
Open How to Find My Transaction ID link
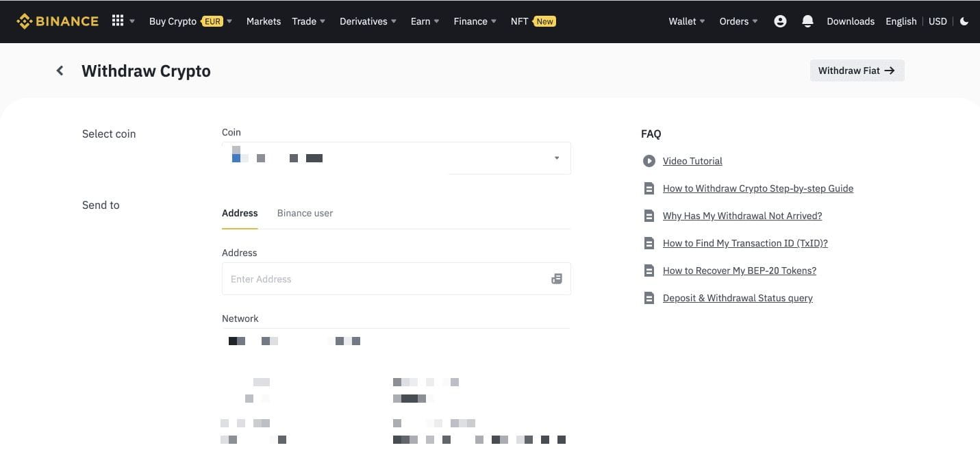pos(745,243)
